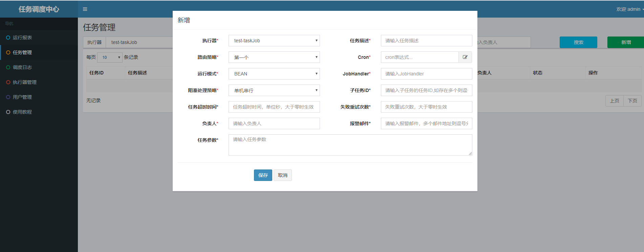Open the 执行器 dropdown showing test-taskJob
This screenshot has height=252, width=644.
[x=274, y=41]
